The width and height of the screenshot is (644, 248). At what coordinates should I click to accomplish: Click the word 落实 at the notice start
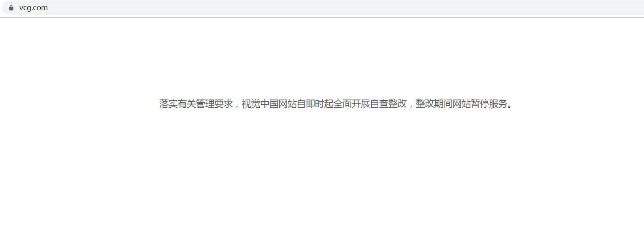point(168,104)
